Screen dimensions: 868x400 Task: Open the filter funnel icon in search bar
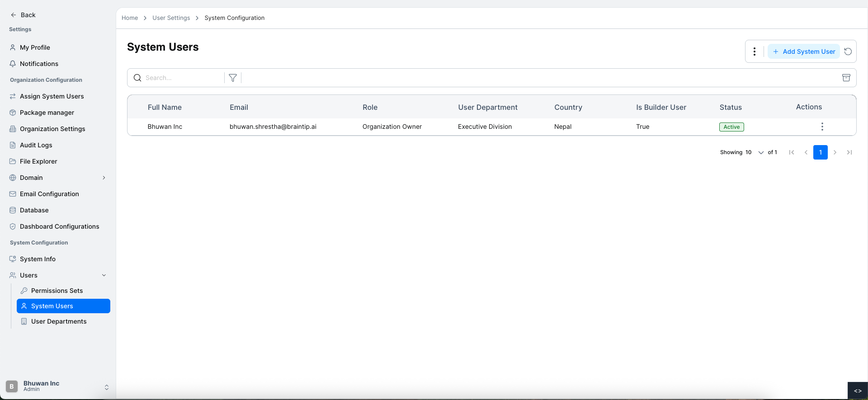point(233,78)
